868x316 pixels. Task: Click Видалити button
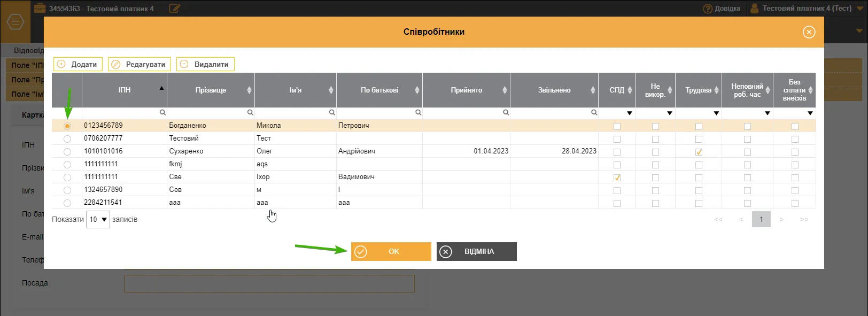click(x=205, y=64)
